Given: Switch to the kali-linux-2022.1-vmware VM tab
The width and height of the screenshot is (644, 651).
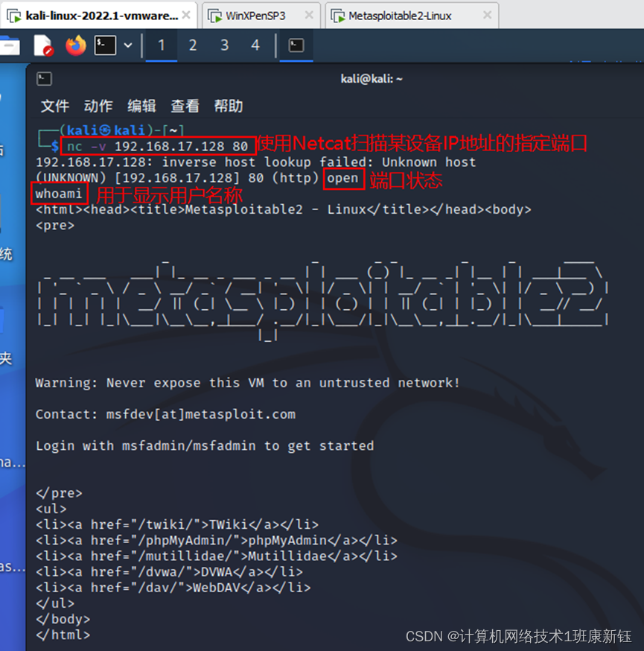Looking at the screenshot, I should tap(98, 16).
